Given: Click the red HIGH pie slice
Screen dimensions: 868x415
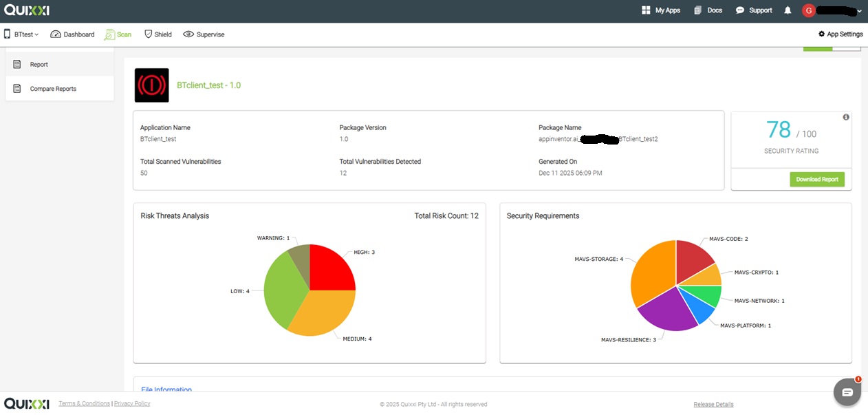Looking at the screenshot, I should [x=330, y=270].
